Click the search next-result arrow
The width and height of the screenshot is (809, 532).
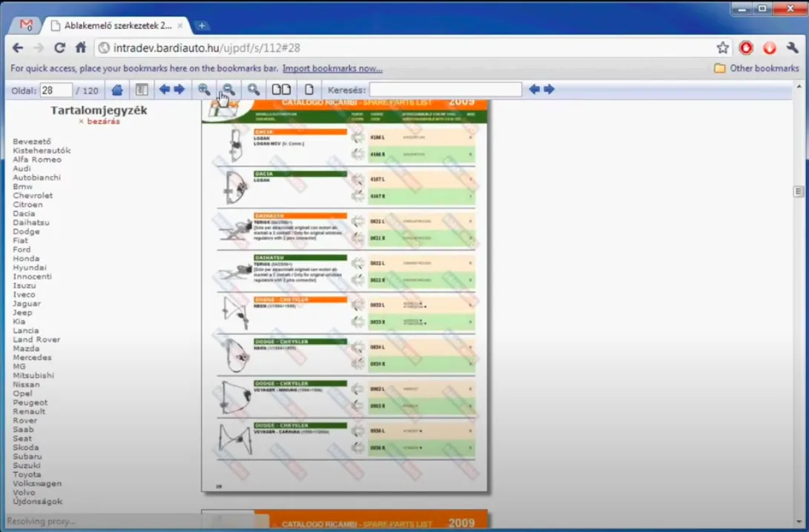tap(549, 89)
